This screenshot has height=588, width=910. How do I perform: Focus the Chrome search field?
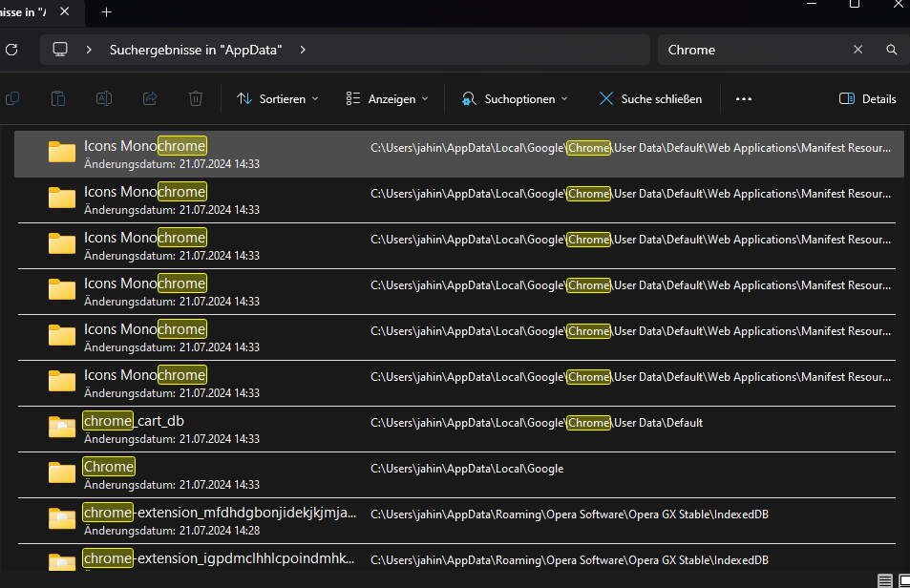point(754,50)
